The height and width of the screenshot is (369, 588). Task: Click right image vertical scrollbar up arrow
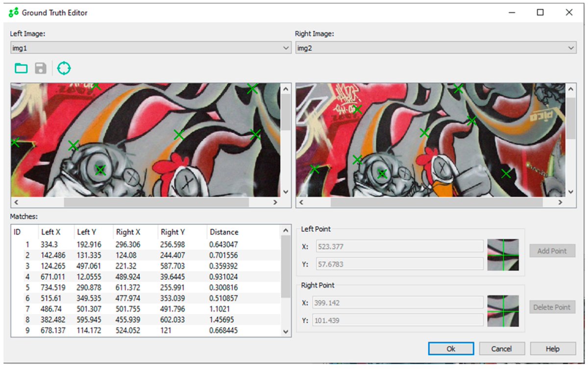(x=571, y=88)
